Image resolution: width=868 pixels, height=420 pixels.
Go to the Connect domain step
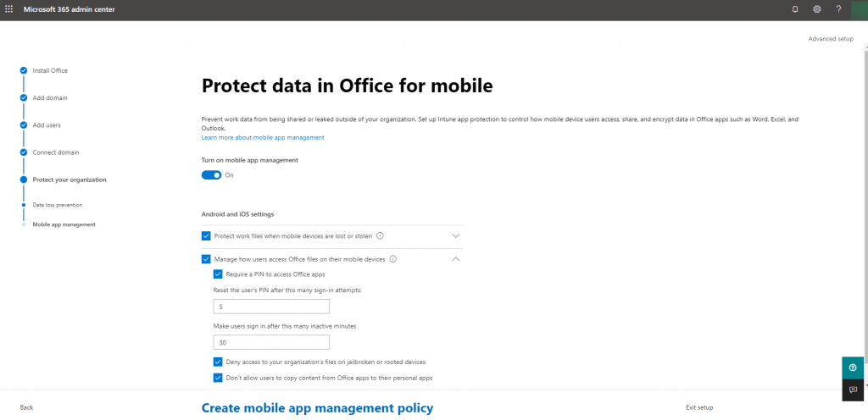tap(55, 152)
